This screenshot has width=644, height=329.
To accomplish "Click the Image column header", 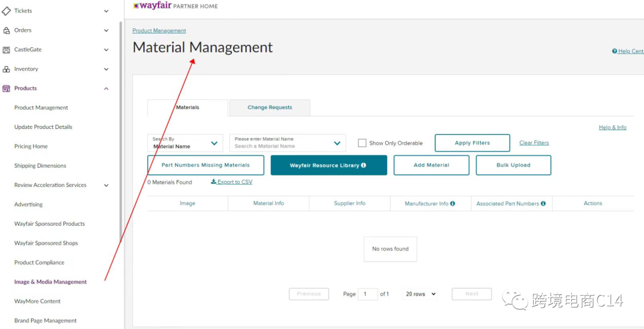I will (x=188, y=203).
